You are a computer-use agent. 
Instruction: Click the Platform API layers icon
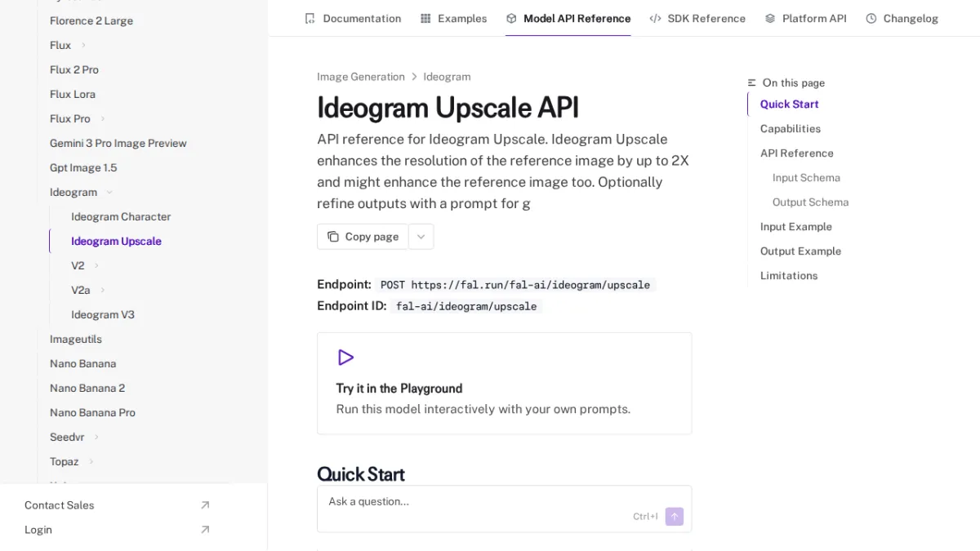770,18
